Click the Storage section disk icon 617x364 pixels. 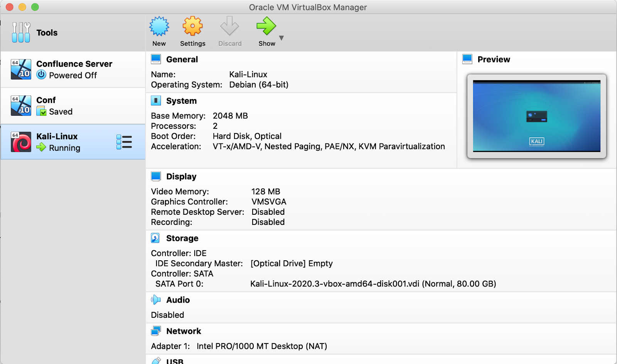pos(155,238)
